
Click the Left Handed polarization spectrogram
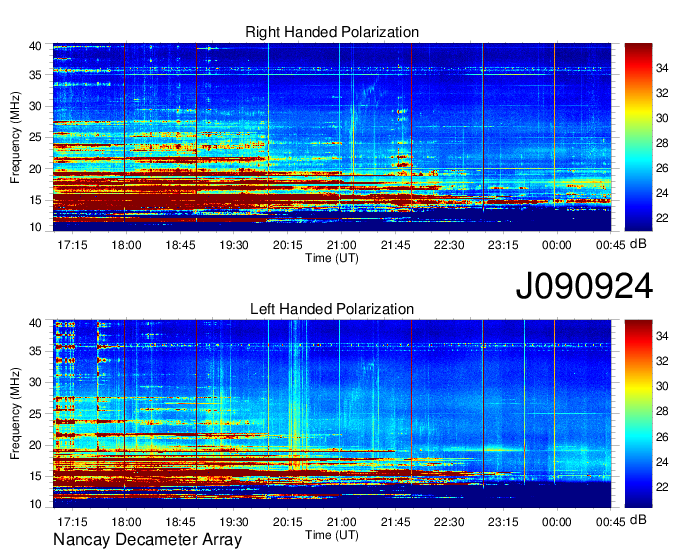pos(332,414)
